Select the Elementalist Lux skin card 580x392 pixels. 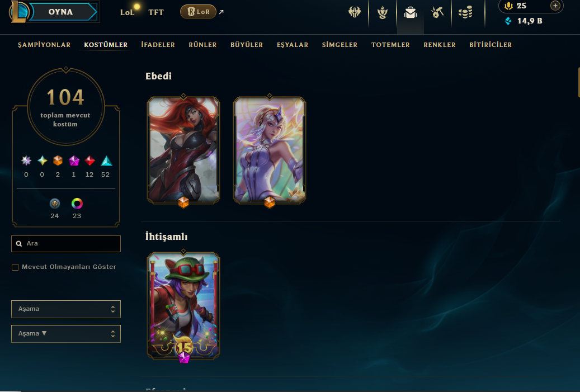269,150
